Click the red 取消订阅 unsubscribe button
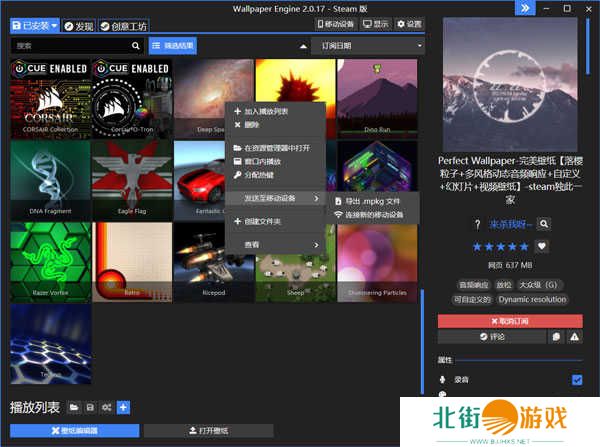 [509, 321]
